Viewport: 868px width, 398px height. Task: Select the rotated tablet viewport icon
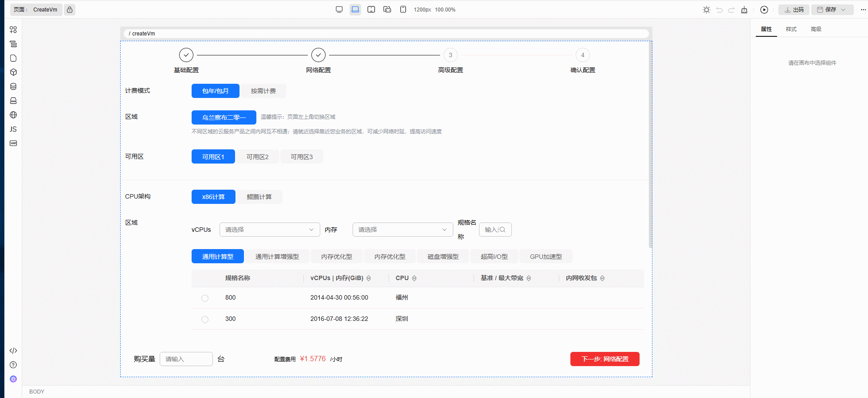coord(387,10)
